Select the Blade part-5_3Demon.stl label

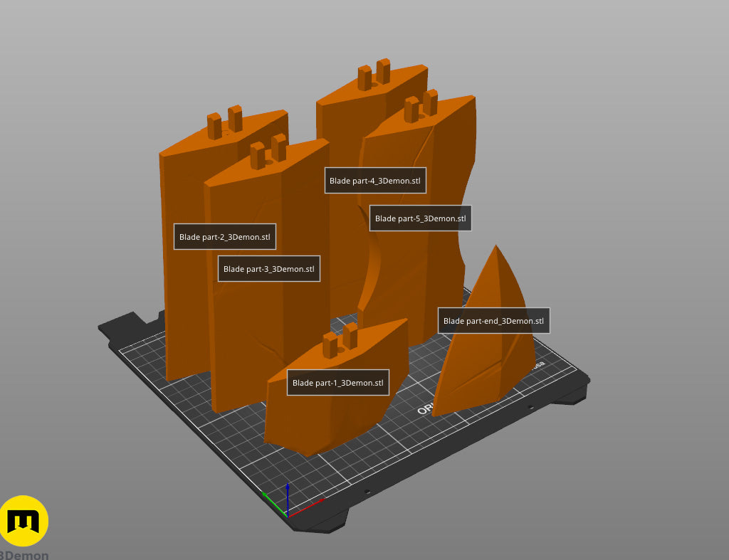(x=421, y=218)
